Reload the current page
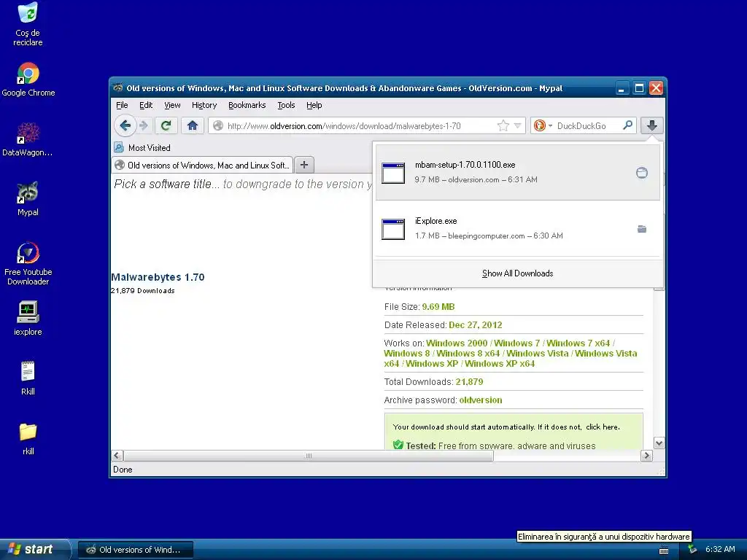Screen dimensions: 747x560 click(166, 125)
